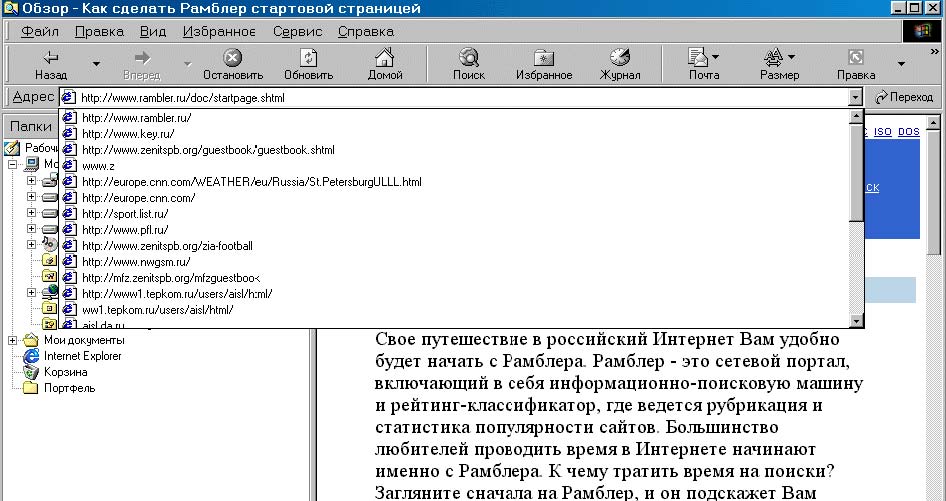Screen dimensions: 946x501
Task: Open the Вперед history dropdown arrow
Action: click(188, 63)
